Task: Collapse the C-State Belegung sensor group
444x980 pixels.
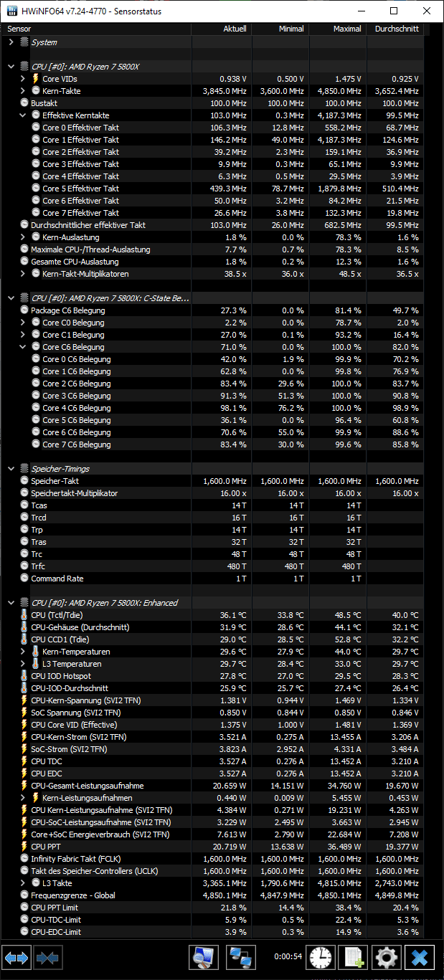Action: [x=11, y=298]
